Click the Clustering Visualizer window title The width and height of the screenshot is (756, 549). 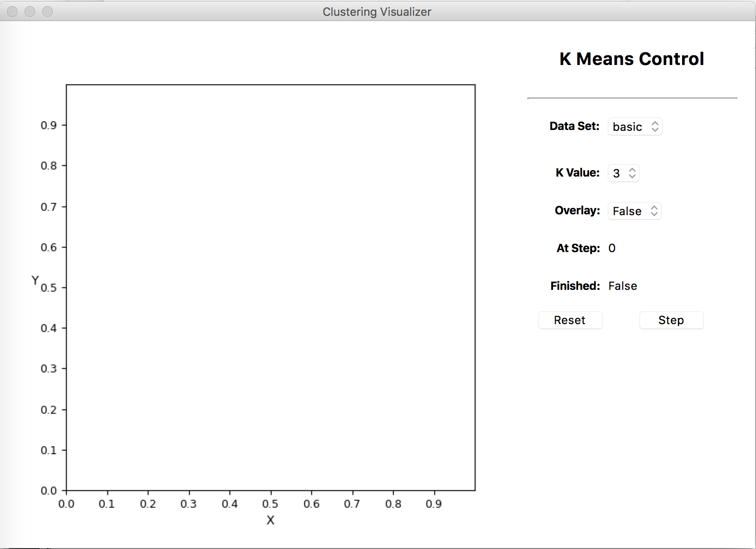pos(377,12)
